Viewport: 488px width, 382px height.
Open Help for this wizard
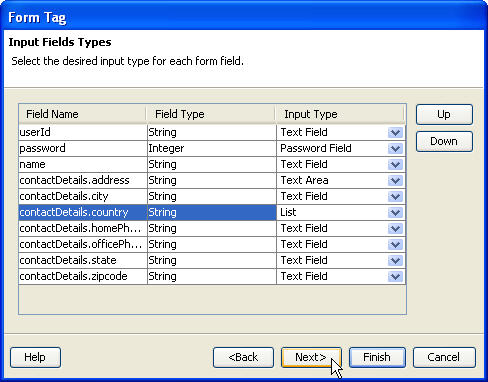35,357
